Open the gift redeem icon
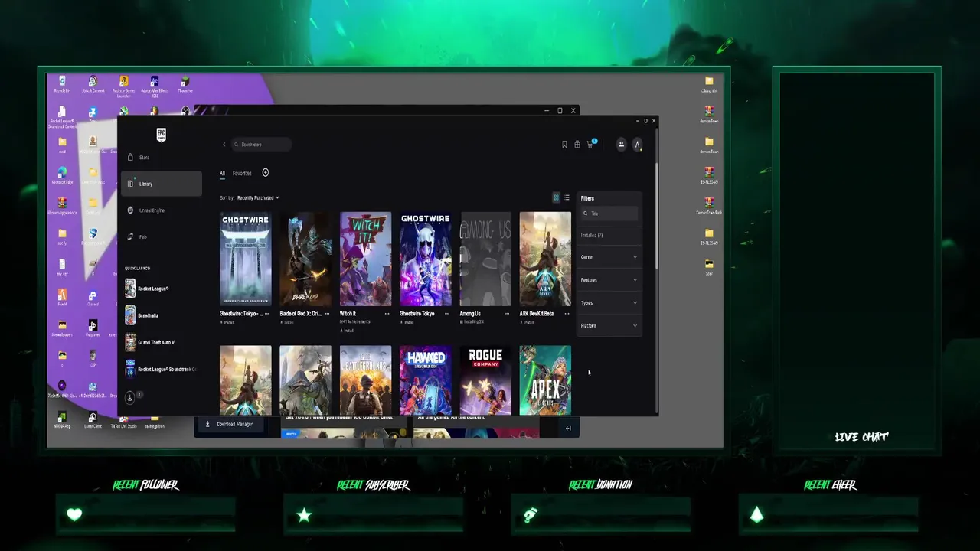Image resolution: width=980 pixels, height=551 pixels. (x=577, y=145)
